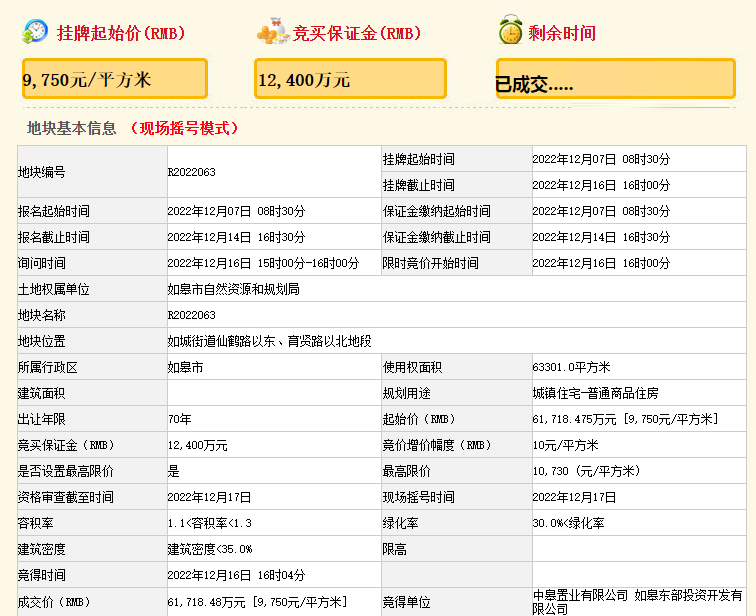Click the 建筑密度<35.0% value

coord(209,549)
